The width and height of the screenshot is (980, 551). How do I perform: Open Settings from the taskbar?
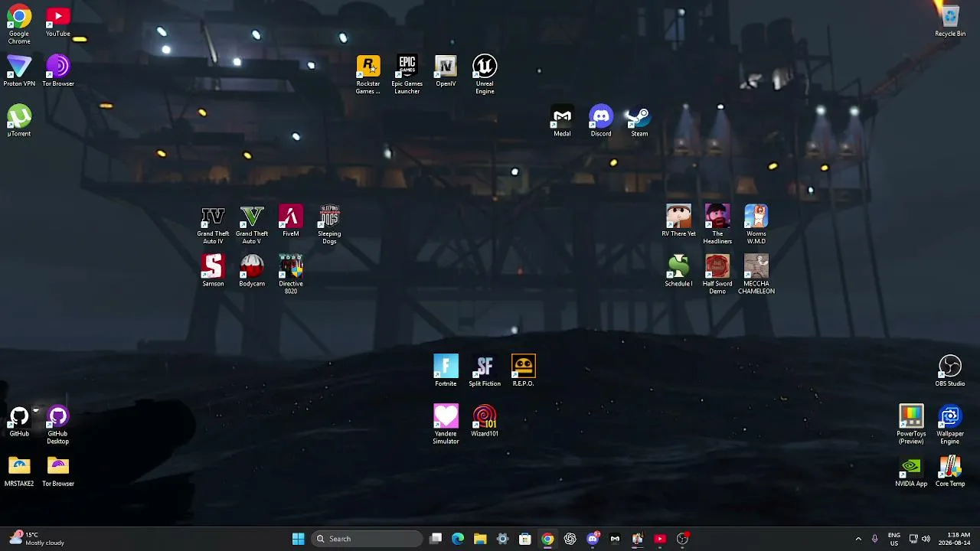[502, 539]
